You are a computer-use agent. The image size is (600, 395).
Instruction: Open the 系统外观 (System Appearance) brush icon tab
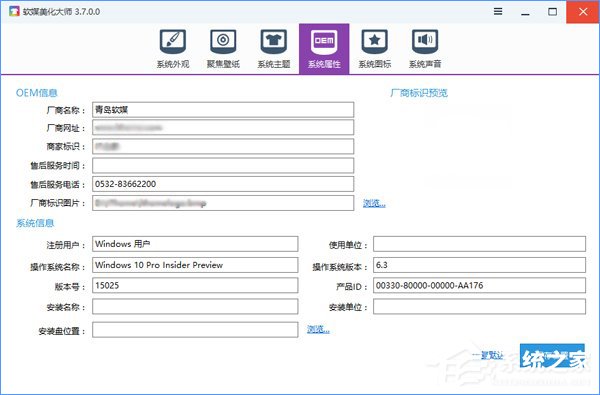[x=173, y=49]
